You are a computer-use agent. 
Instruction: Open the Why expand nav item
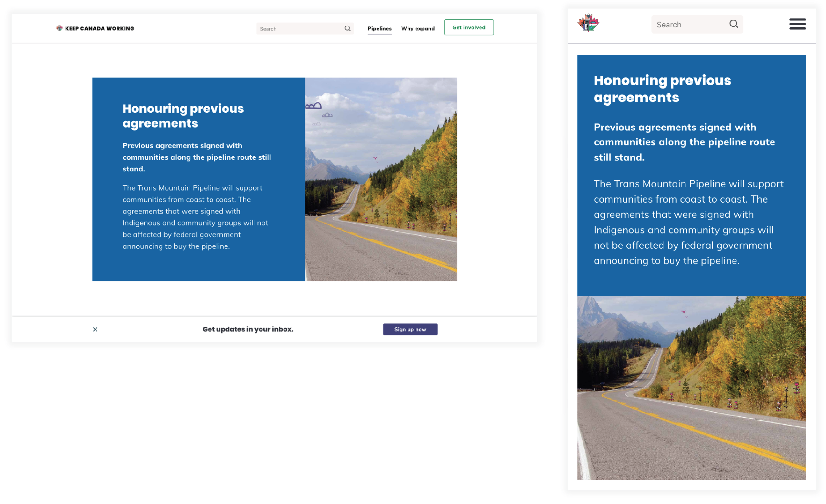coord(418,29)
